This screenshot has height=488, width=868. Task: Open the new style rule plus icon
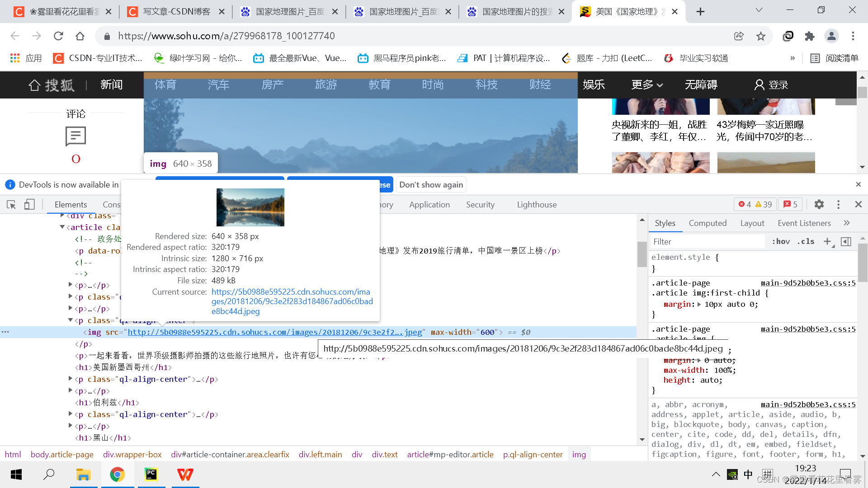point(828,241)
